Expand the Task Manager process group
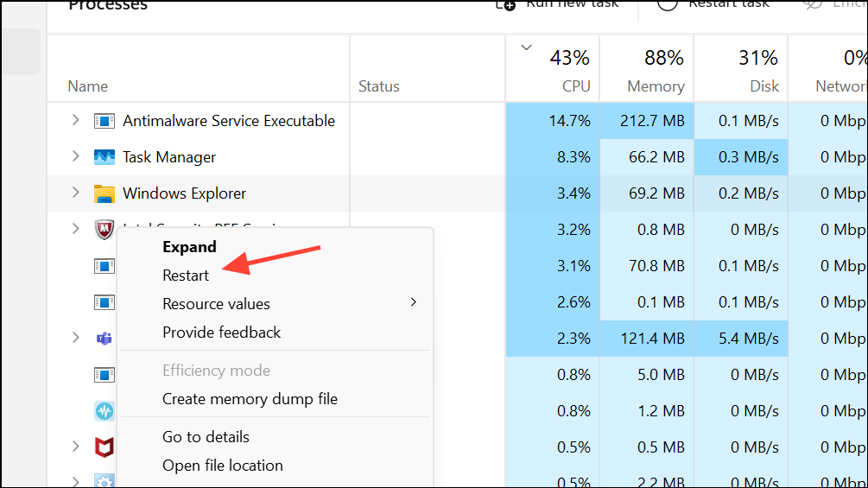This screenshot has height=488, width=868. tap(76, 156)
